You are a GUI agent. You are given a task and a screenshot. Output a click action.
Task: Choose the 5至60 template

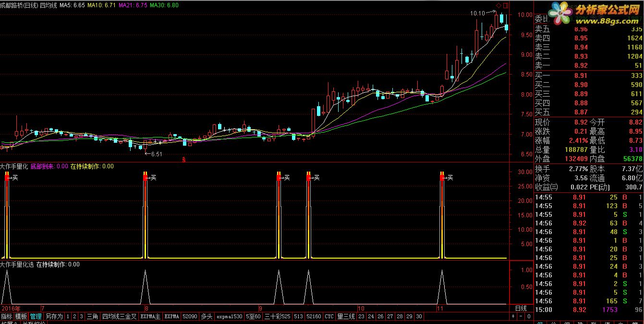pyautogui.click(x=253, y=317)
